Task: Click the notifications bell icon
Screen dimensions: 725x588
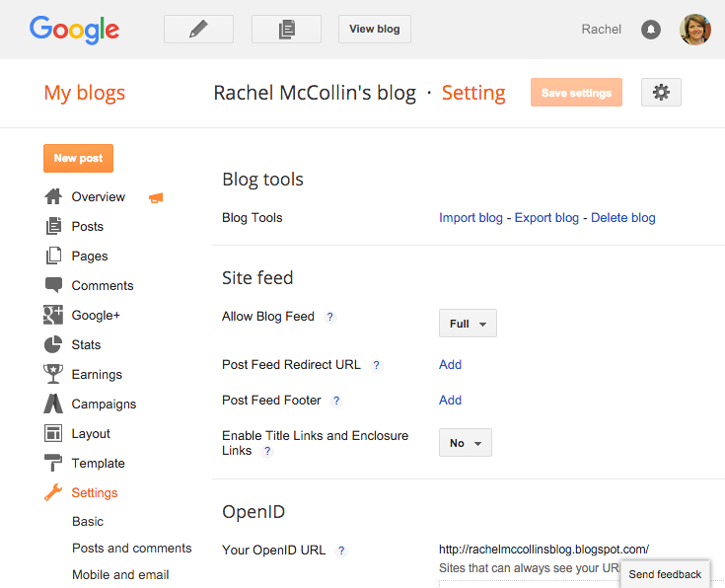Action: pyautogui.click(x=651, y=30)
